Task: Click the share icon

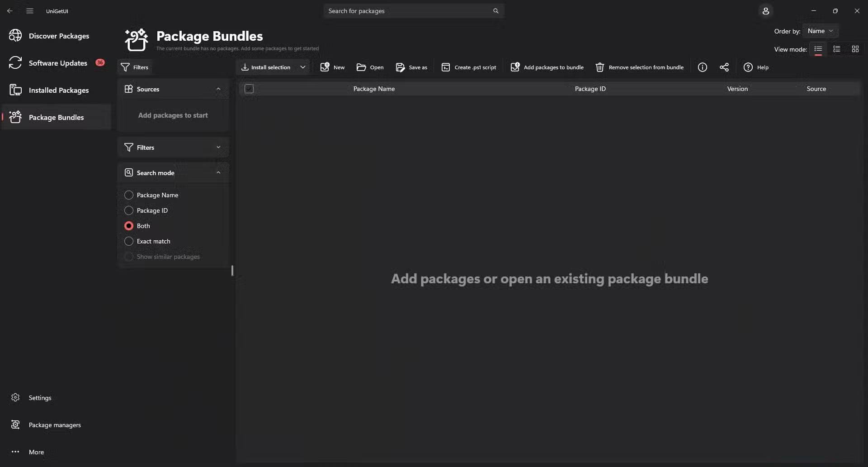Action: 724,67
